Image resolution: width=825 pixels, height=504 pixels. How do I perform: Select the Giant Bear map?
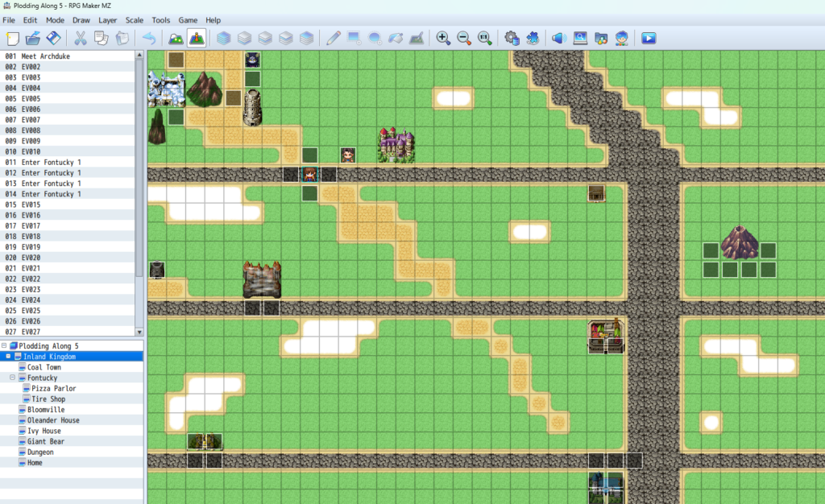[x=46, y=441]
